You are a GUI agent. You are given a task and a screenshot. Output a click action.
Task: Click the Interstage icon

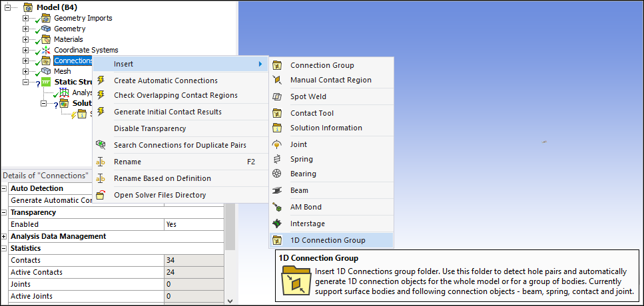[277, 224]
